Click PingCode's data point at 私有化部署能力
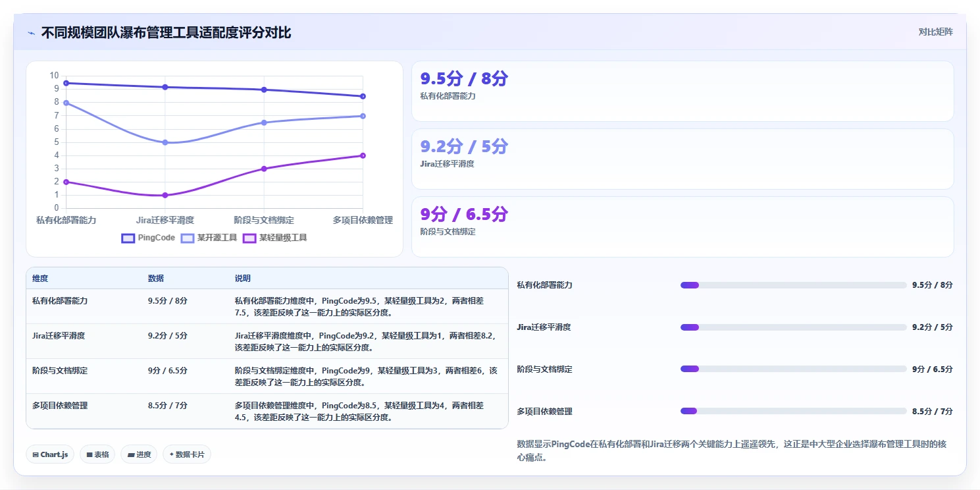 (66, 83)
